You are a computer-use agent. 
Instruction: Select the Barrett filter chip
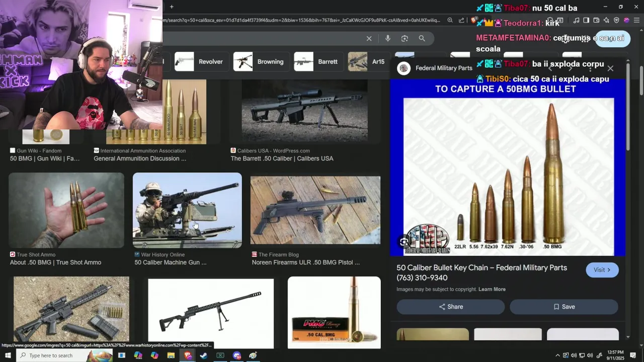pos(317,62)
